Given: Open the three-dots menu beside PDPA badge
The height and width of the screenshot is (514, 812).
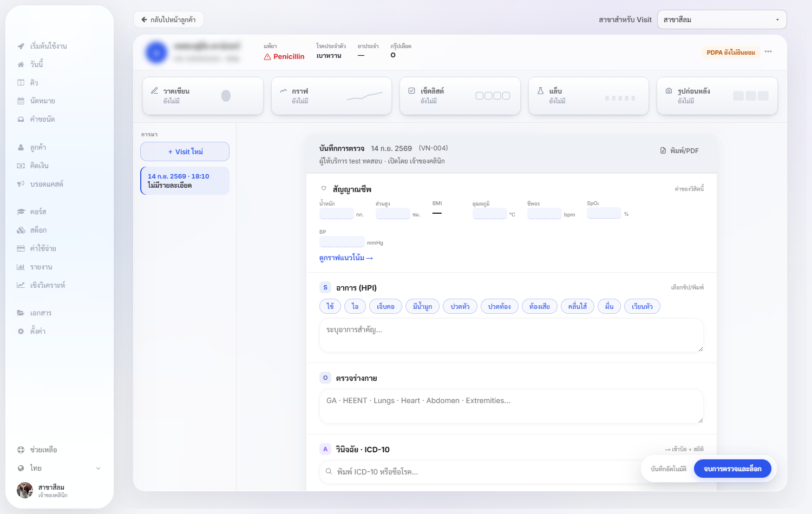Looking at the screenshot, I should [x=768, y=52].
